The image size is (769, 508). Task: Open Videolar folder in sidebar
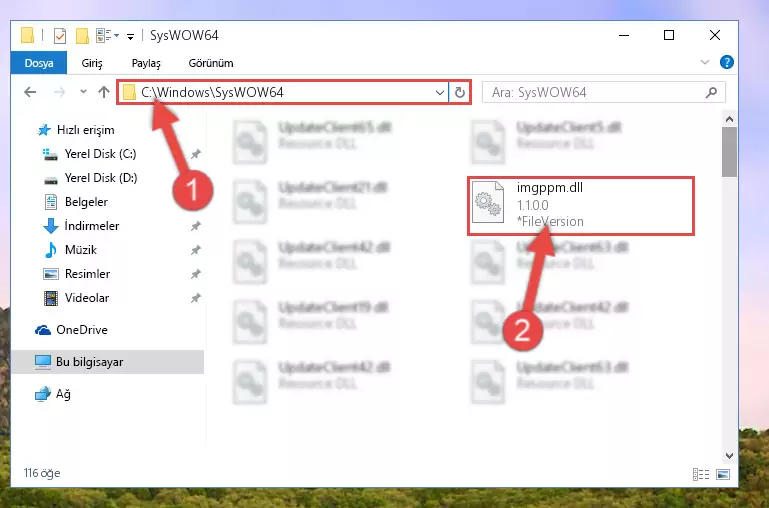87,298
